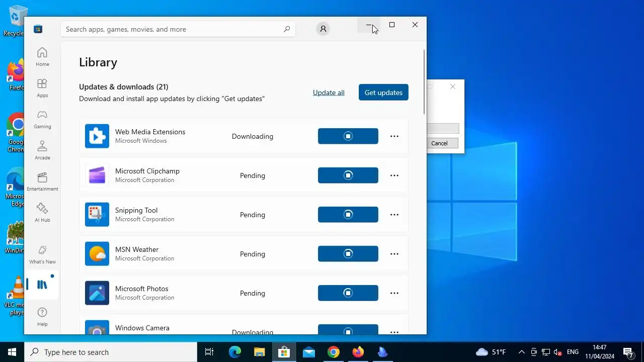Click the ENG language indicator

tap(573, 352)
